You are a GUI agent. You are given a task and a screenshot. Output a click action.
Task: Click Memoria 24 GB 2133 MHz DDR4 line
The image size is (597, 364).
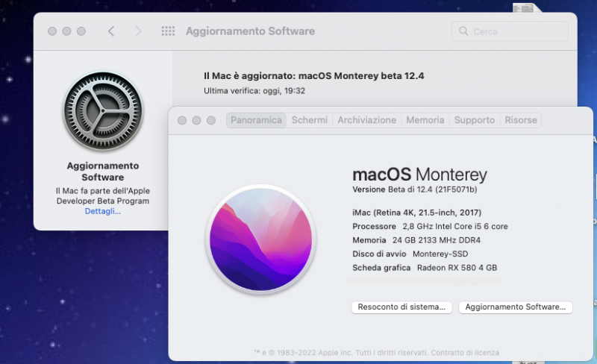tap(416, 240)
